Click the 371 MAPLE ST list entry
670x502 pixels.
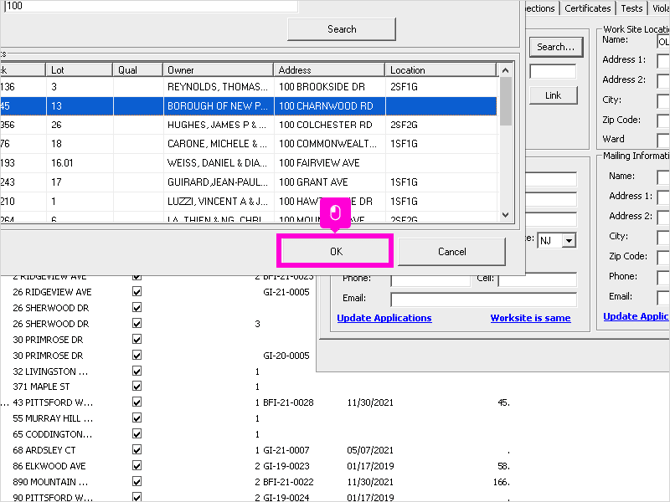coord(41,387)
